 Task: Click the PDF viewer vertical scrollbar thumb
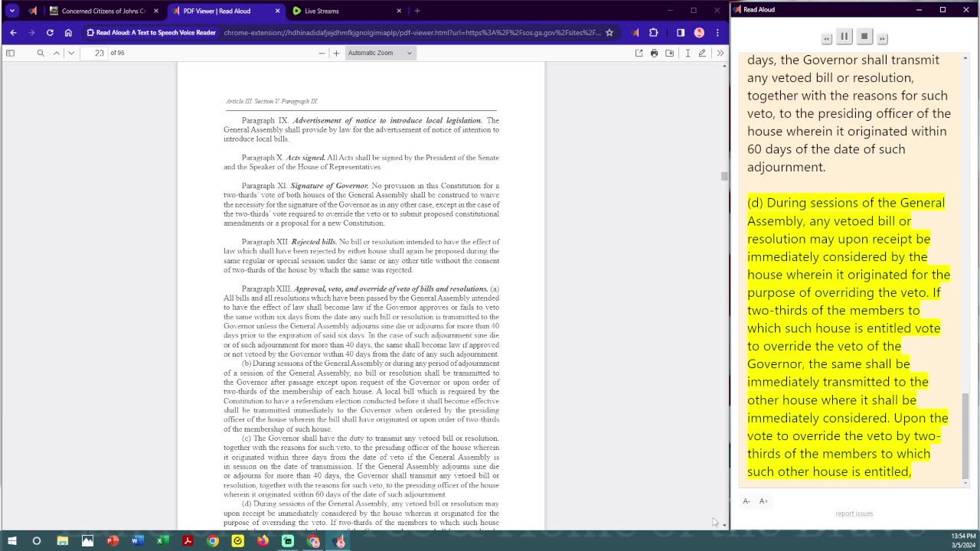click(x=724, y=176)
